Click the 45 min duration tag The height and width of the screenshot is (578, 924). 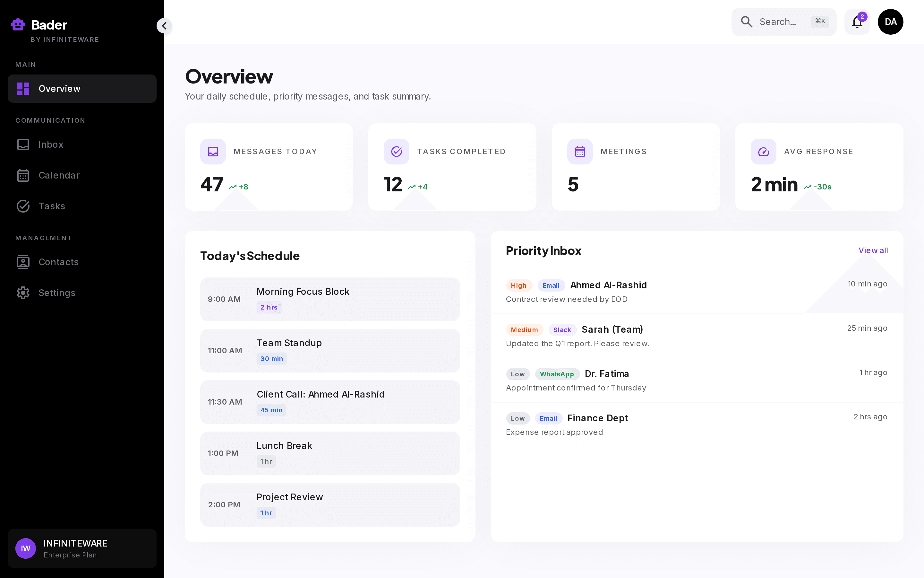(271, 410)
